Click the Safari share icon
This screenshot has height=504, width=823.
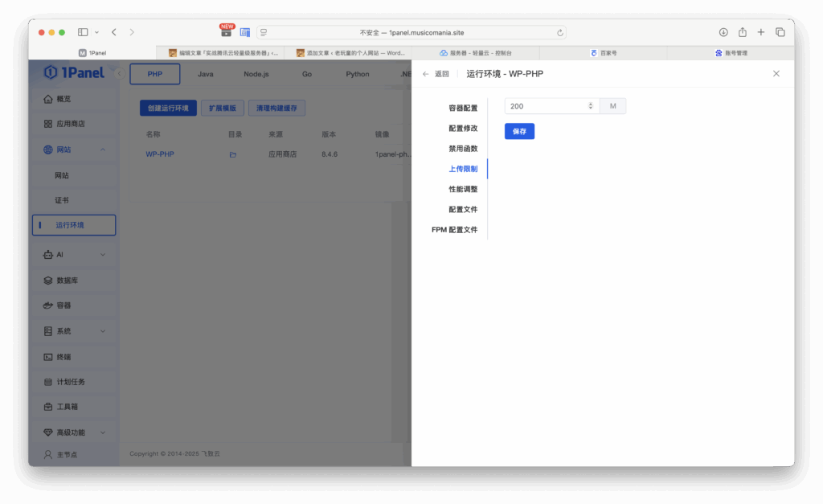click(x=742, y=32)
